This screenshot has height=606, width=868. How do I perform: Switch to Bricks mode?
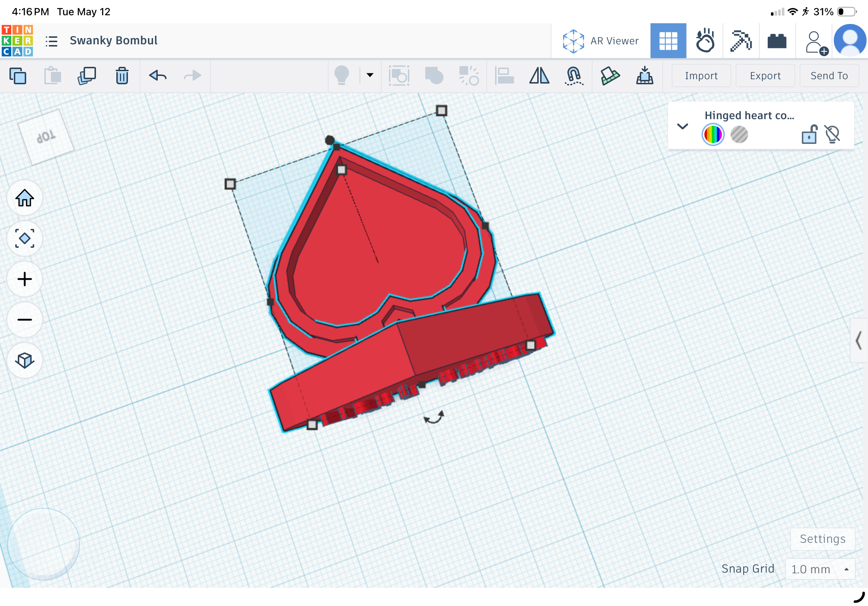click(x=777, y=41)
